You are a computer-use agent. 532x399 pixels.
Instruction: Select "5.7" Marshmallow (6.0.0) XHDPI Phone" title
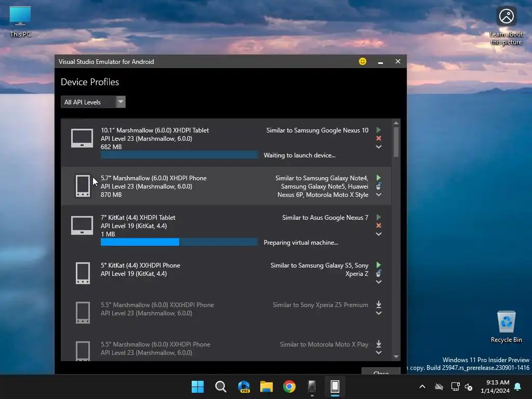(x=153, y=178)
